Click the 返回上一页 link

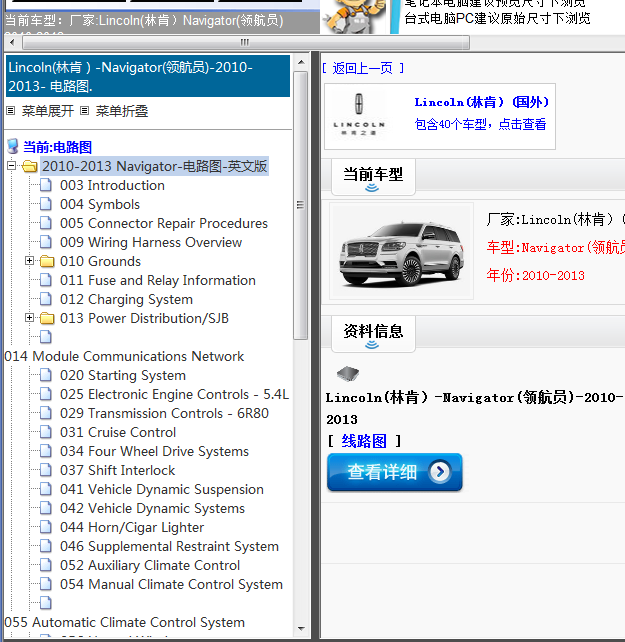pos(363,68)
